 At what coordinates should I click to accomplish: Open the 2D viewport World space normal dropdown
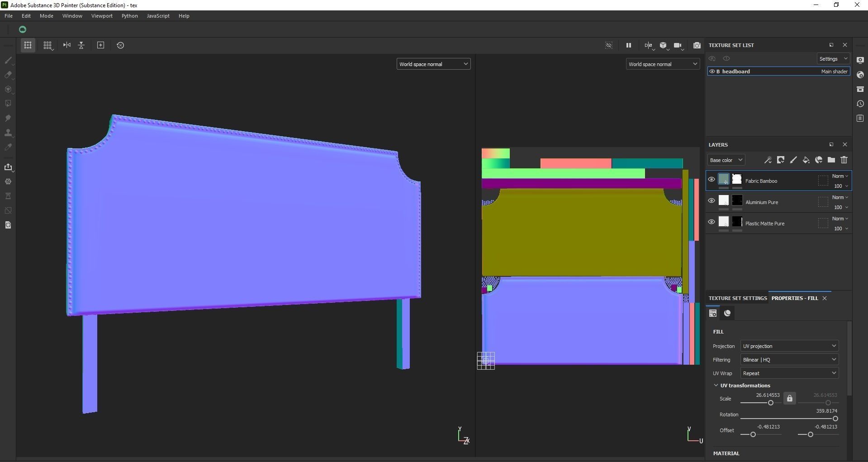(x=663, y=64)
